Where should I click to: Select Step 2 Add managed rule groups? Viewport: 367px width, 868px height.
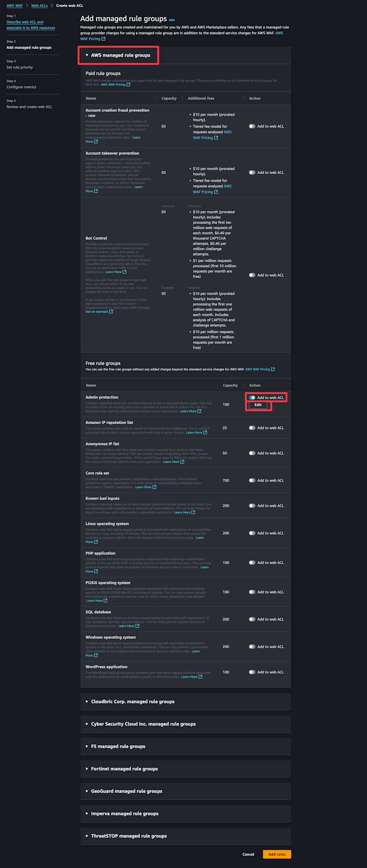coord(29,48)
